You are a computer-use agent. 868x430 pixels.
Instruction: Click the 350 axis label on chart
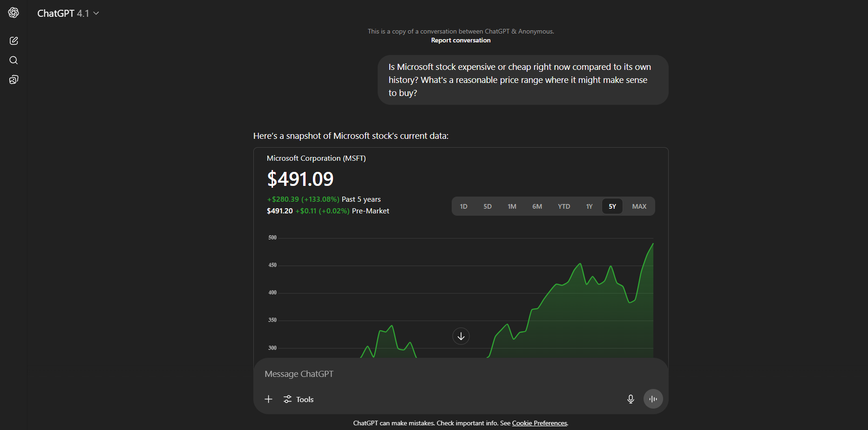[272, 320]
